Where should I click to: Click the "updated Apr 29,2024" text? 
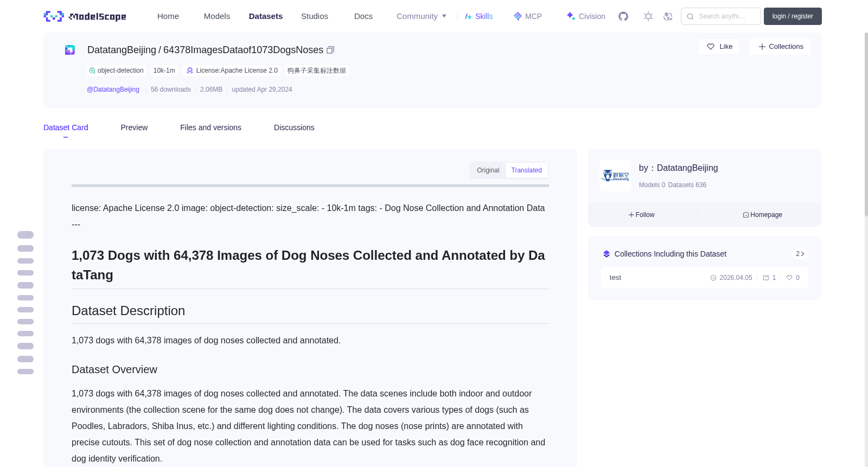[x=262, y=89]
